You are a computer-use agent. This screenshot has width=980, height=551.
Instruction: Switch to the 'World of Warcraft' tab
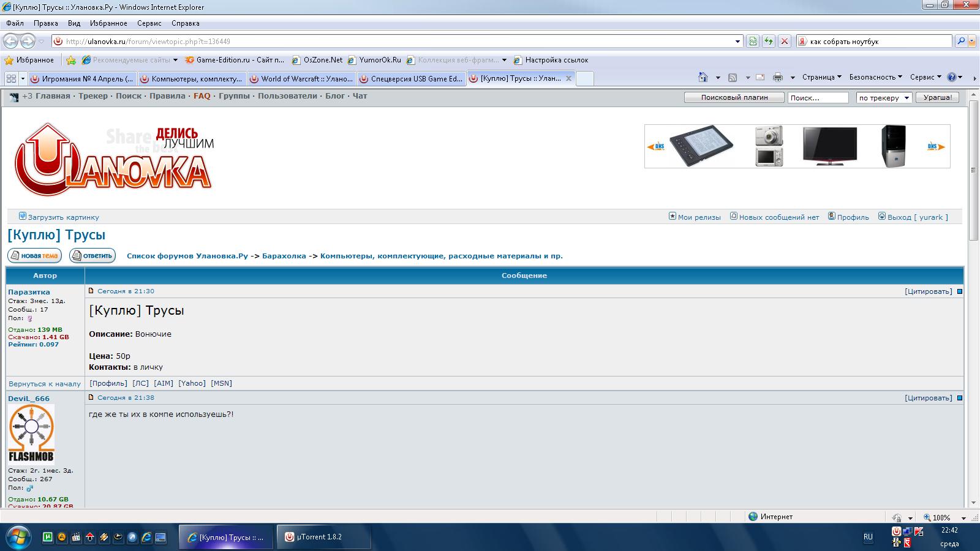301,78
